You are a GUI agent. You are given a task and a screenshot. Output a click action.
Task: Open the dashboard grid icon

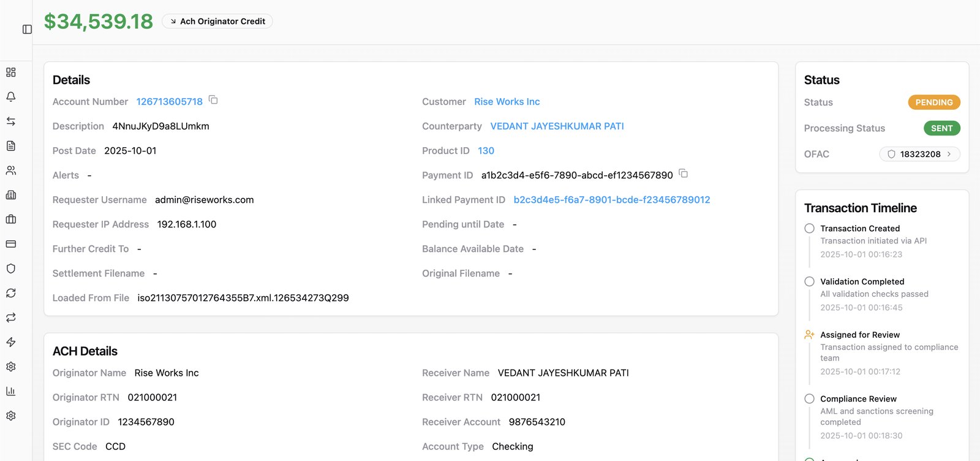(x=11, y=72)
